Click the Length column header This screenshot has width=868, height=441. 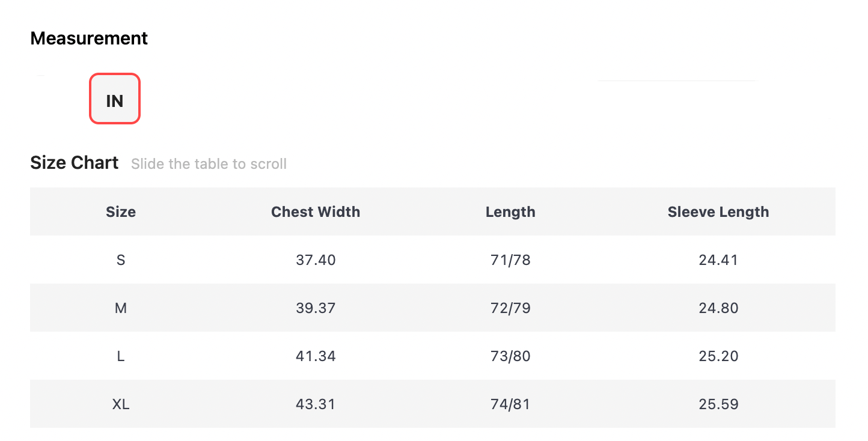[510, 211]
